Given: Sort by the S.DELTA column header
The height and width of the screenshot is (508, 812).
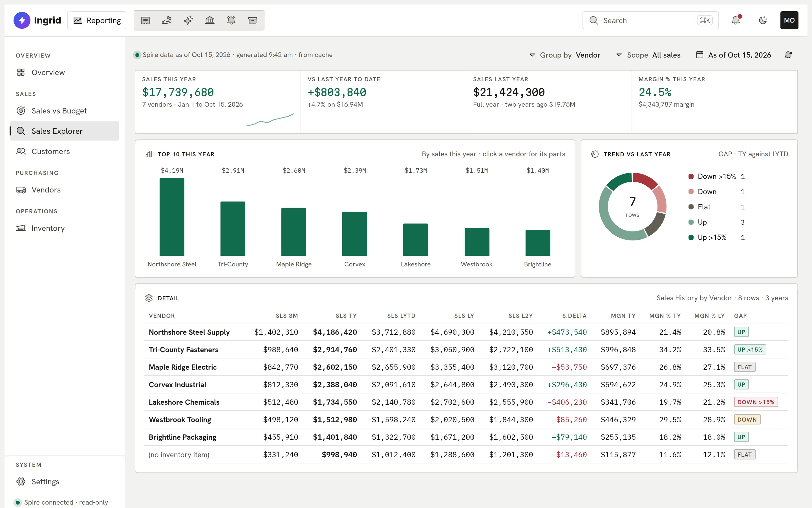Looking at the screenshot, I should tap(574, 316).
